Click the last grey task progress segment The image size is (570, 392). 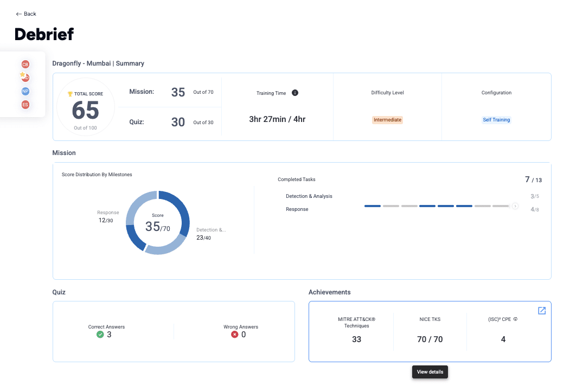[501, 206]
